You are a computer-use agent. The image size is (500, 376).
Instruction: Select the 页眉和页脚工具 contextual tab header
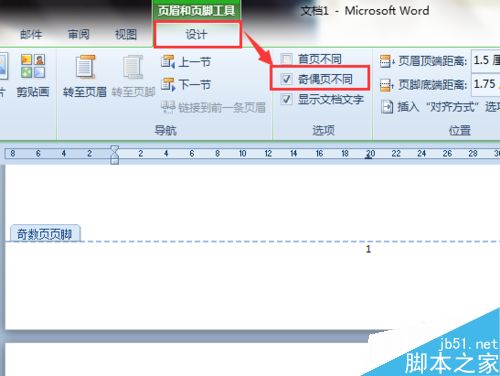[196, 10]
